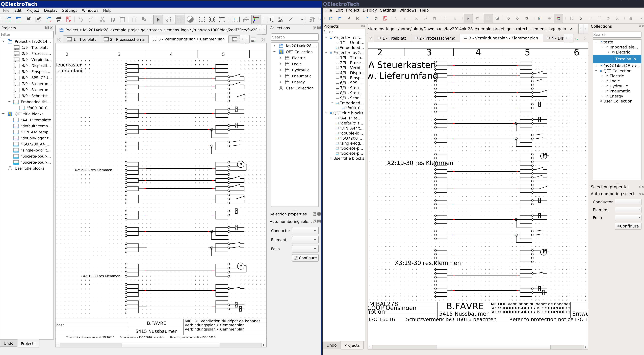Open Settings menu in left window
Screen dimensions: 644x355
coord(69,11)
